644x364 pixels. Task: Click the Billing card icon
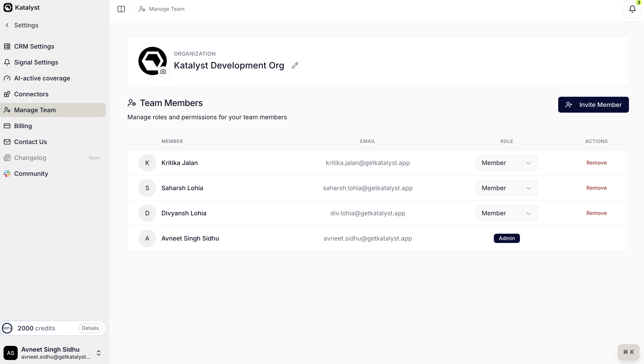[x=7, y=126]
